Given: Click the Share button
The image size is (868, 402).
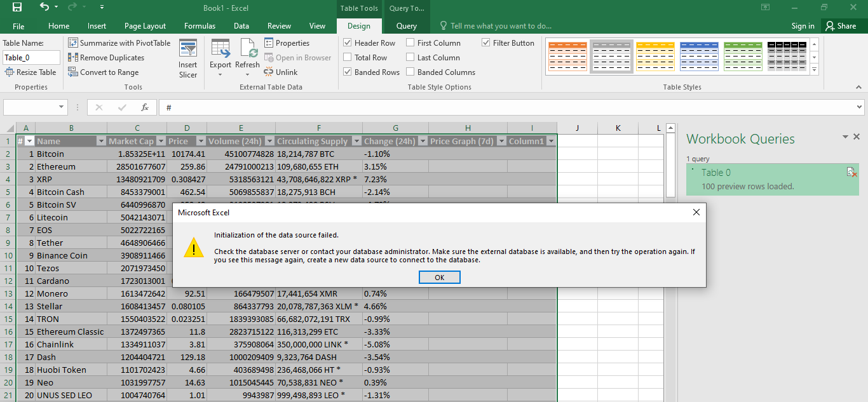Looking at the screenshot, I should 840,26.
